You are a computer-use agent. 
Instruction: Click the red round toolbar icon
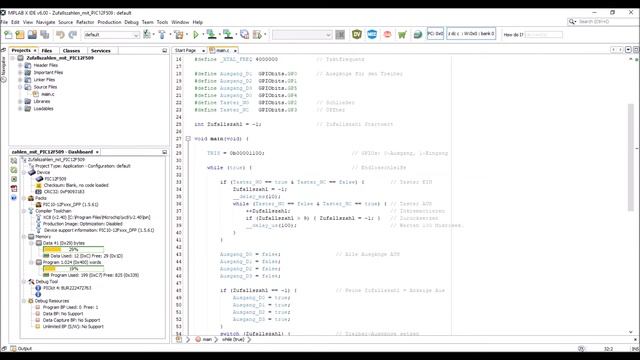click(387, 34)
